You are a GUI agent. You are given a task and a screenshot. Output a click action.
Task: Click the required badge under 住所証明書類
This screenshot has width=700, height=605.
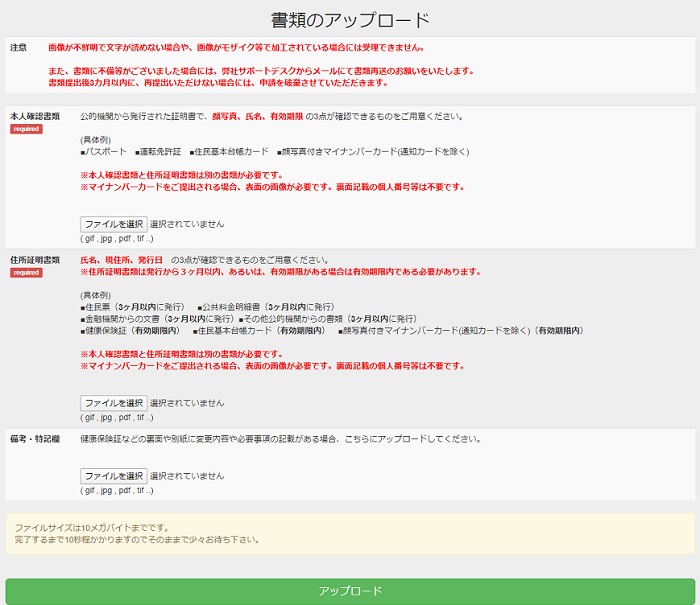click(x=26, y=272)
